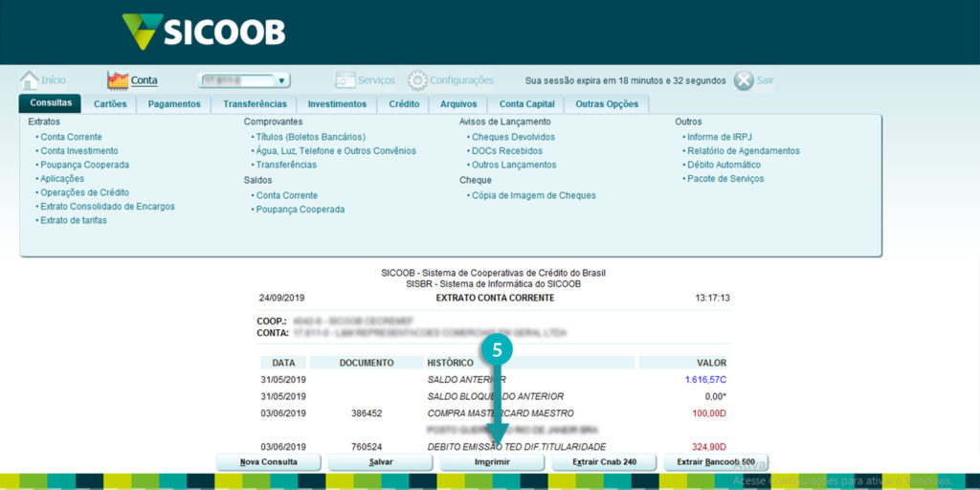Click the Extrair Cnab 240 button
The height and width of the screenshot is (490, 980).
point(605,462)
